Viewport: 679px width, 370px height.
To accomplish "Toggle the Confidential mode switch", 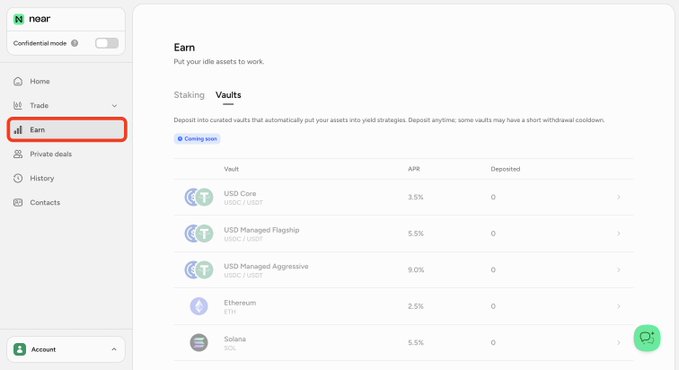I will click(x=107, y=43).
